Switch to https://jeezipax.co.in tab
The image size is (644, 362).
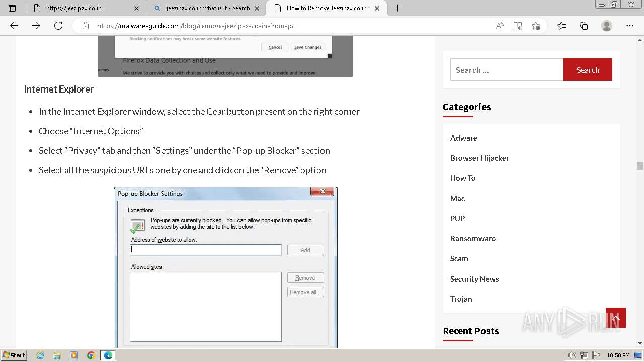pyautogui.click(x=86, y=8)
